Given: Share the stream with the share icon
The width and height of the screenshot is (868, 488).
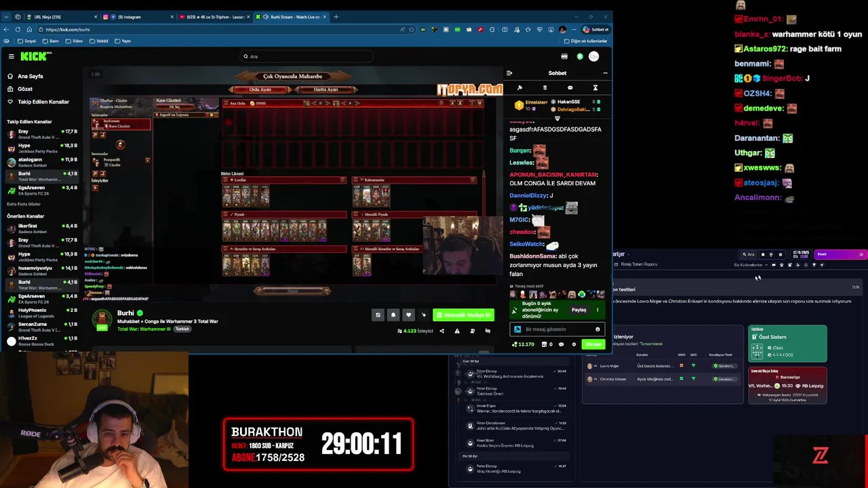Looking at the screenshot, I should (441, 331).
